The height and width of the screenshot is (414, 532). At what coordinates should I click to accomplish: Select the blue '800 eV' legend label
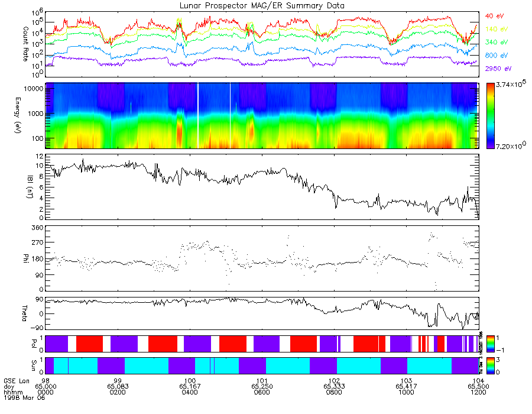[497, 56]
